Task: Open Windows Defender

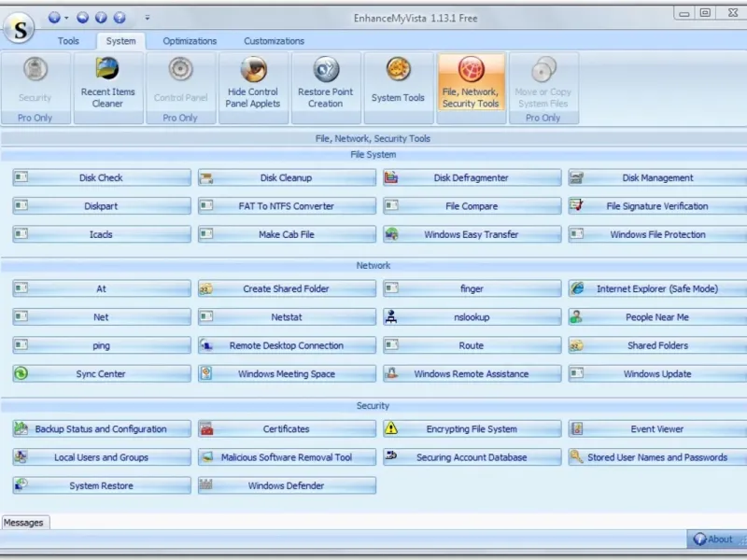Action: [287, 486]
